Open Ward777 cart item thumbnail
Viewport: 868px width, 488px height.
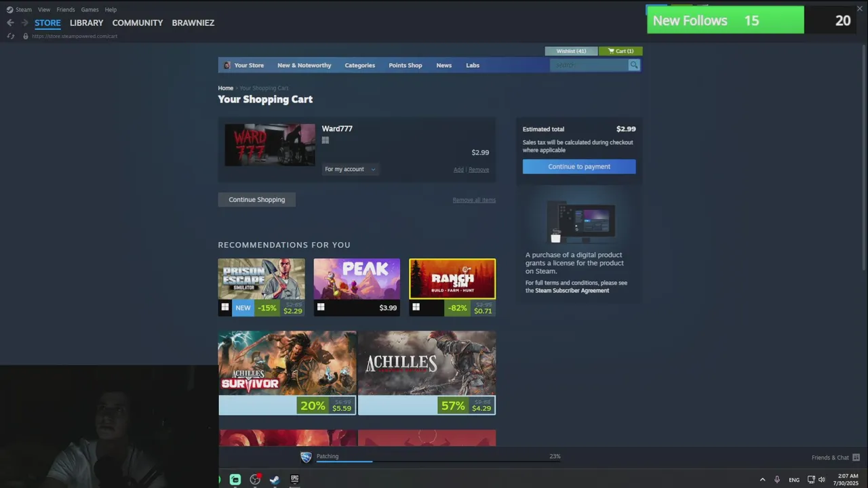coord(270,145)
